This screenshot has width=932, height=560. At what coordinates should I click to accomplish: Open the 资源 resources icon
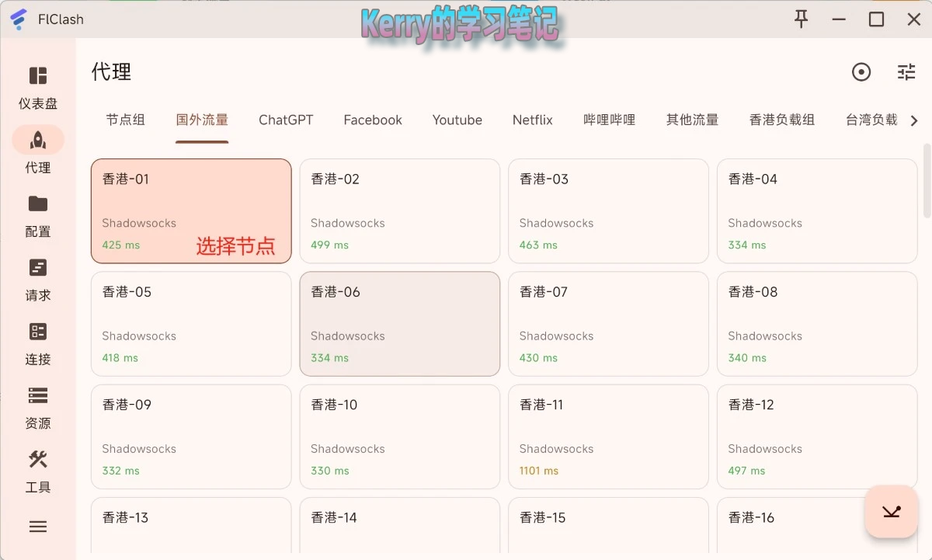(x=38, y=395)
